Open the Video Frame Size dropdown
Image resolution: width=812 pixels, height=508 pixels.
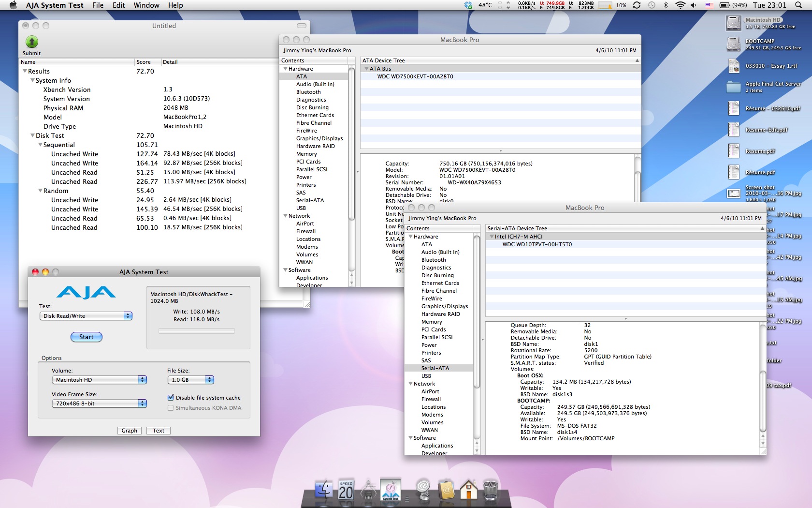100,403
